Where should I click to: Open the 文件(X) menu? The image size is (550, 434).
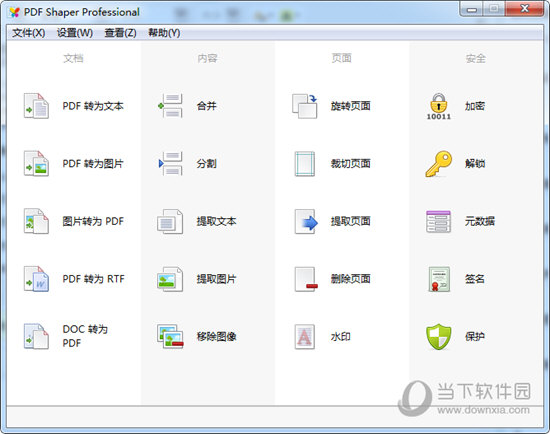click(28, 33)
